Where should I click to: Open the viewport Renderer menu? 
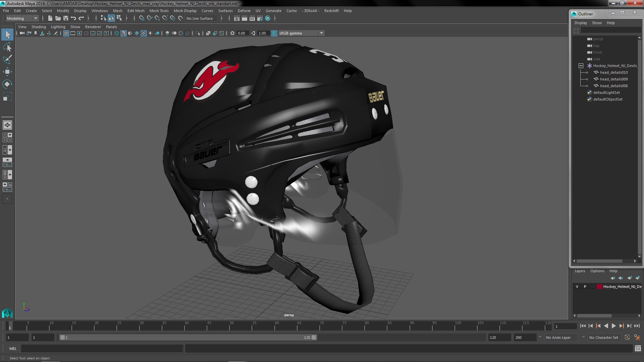pyautogui.click(x=93, y=27)
